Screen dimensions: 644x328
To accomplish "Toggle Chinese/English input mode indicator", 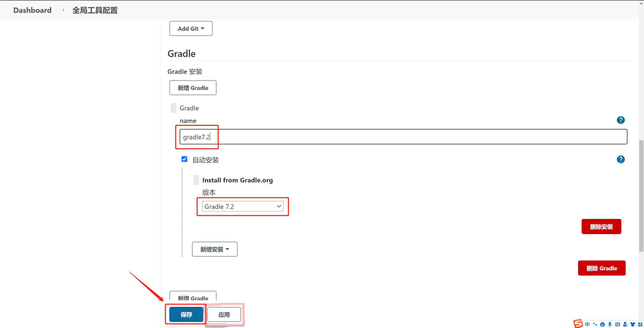I will (x=587, y=324).
